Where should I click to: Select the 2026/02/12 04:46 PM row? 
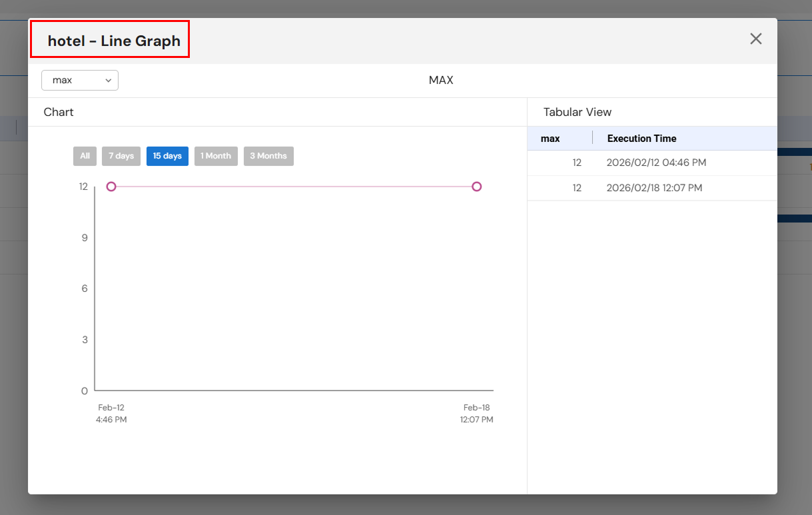651,163
